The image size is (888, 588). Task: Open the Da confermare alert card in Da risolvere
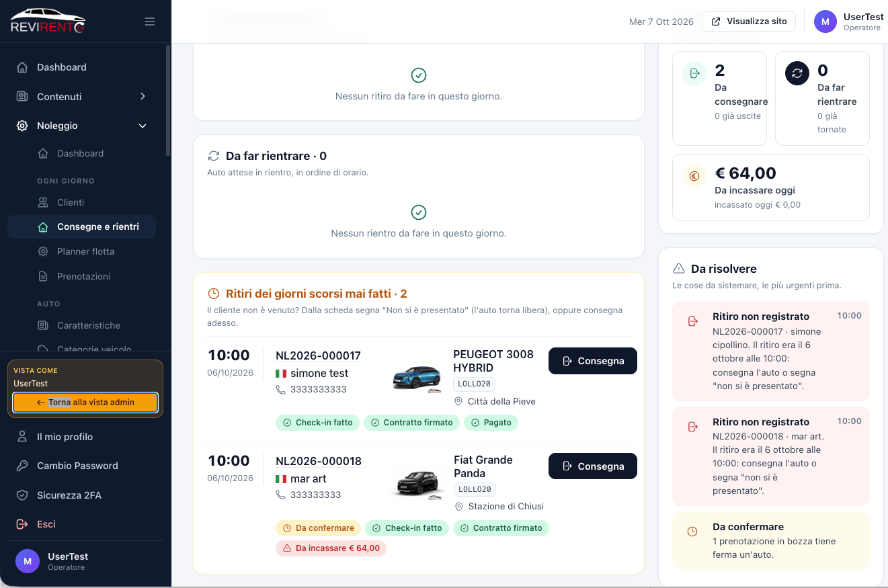[x=771, y=540]
